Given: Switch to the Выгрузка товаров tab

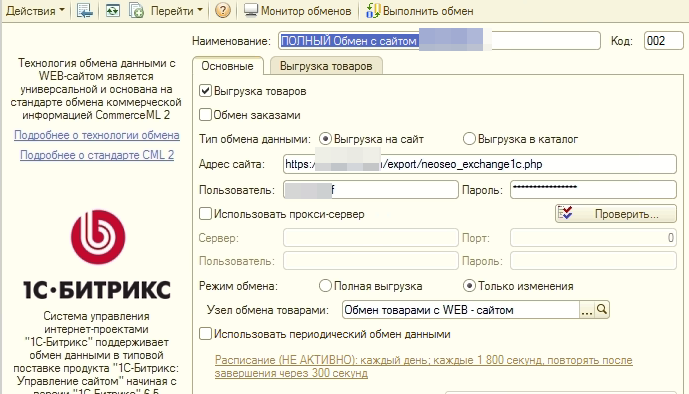Looking at the screenshot, I should 326,66.
